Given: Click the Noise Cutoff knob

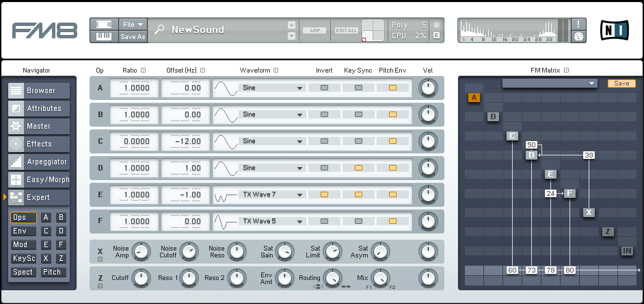Looking at the screenshot, I should point(189,251).
